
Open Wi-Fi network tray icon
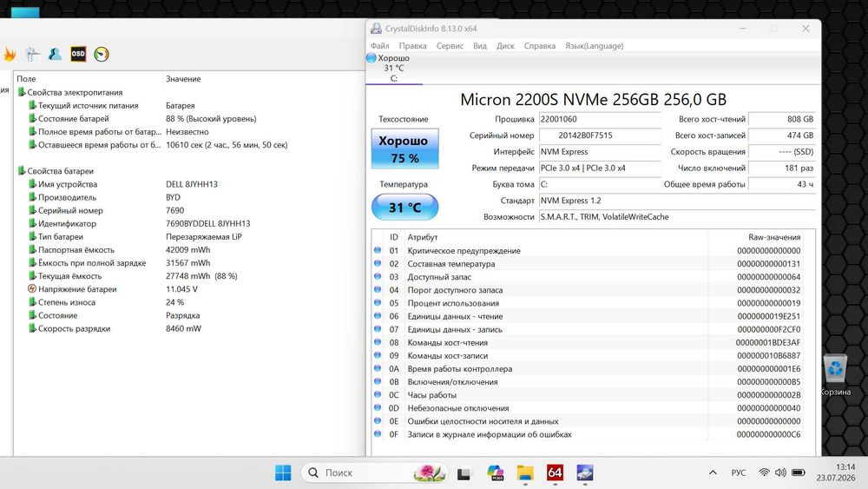pyautogui.click(x=764, y=472)
